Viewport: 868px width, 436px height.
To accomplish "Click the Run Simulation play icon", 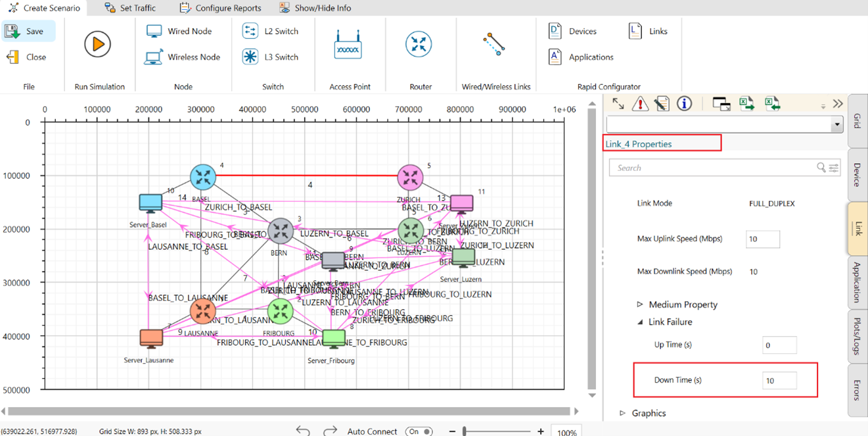I will click(x=97, y=45).
